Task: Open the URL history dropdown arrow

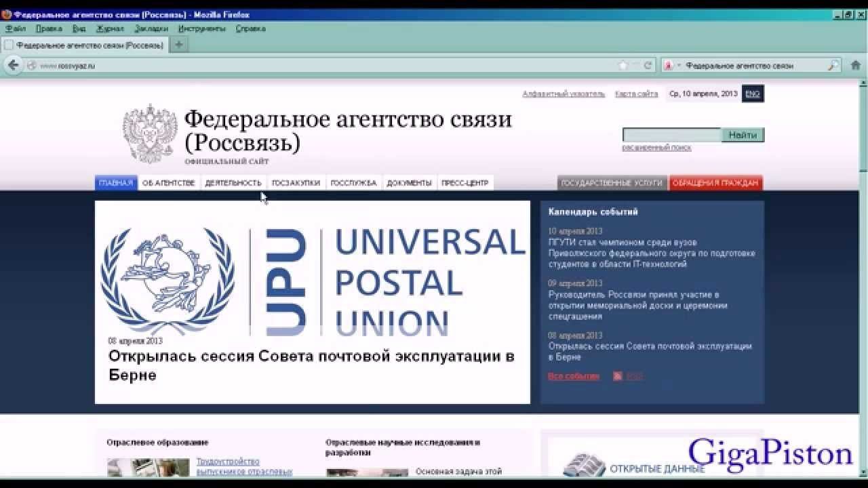Action: point(635,66)
